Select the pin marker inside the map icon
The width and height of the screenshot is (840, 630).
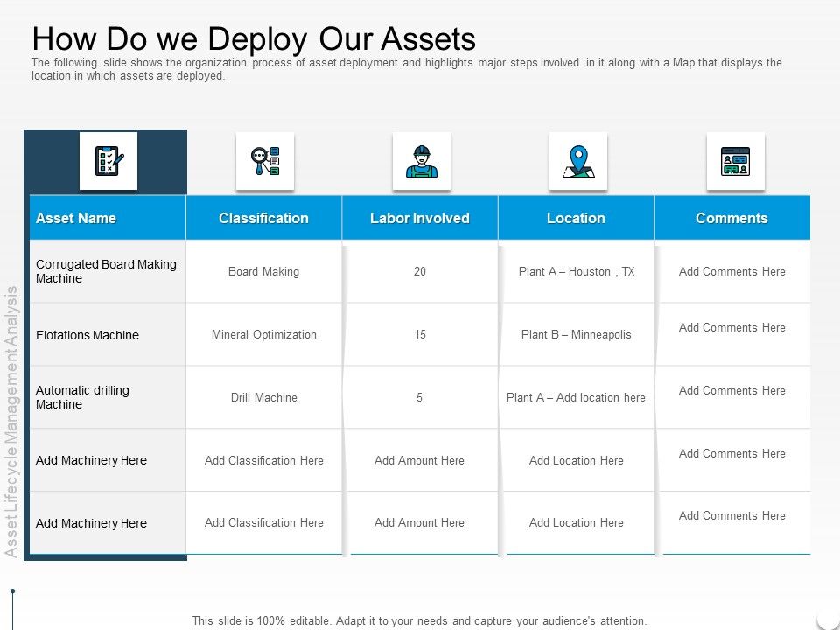[x=577, y=155]
